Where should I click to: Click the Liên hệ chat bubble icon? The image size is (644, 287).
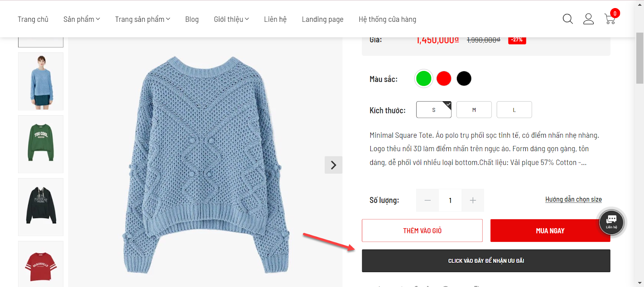[611, 222]
